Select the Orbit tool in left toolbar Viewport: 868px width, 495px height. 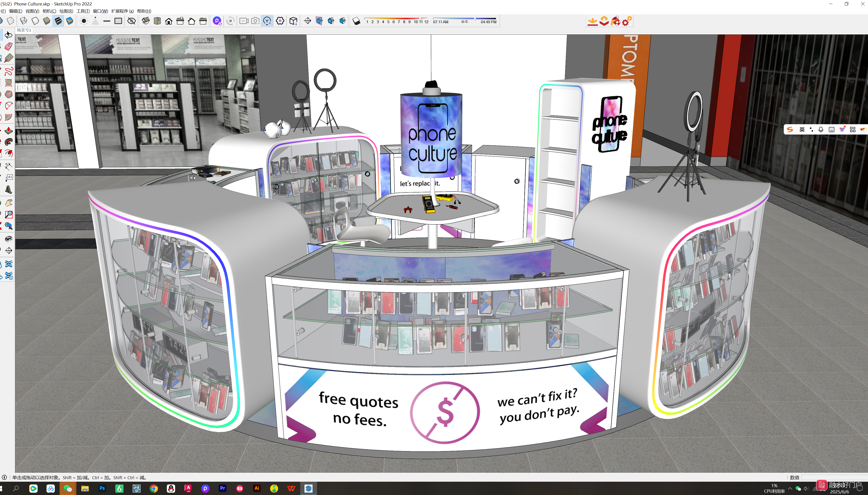(8, 35)
